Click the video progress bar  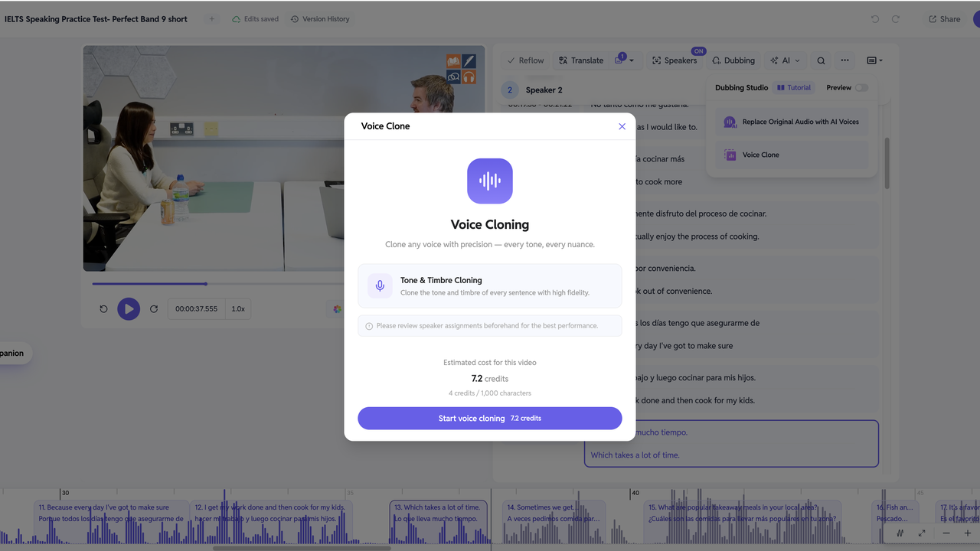[x=218, y=284]
